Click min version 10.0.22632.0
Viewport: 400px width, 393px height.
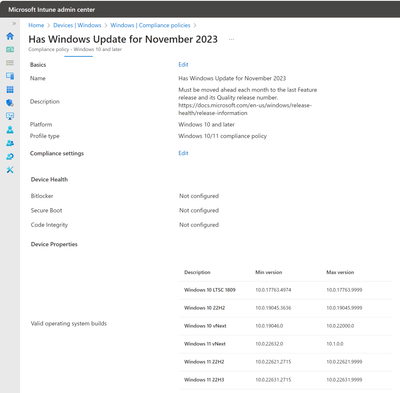[x=269, y=344]
